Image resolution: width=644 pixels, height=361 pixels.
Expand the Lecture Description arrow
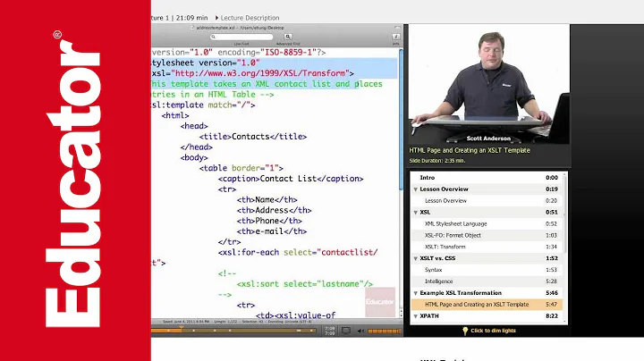point(216,18)
